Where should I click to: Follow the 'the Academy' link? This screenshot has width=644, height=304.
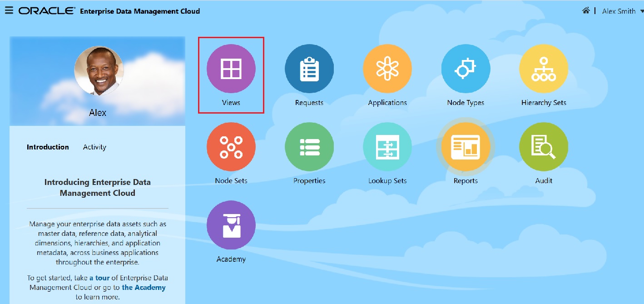point(144,287)
